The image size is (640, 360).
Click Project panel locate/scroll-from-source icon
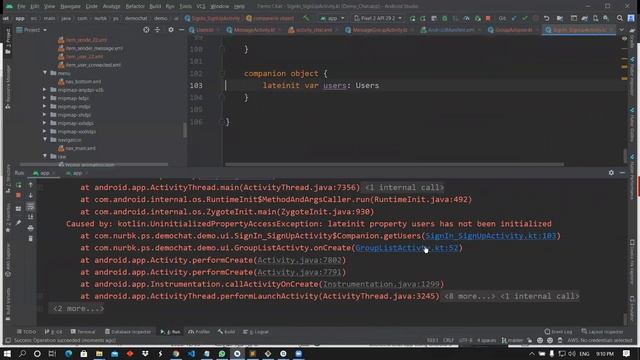[x=146, y=30]
